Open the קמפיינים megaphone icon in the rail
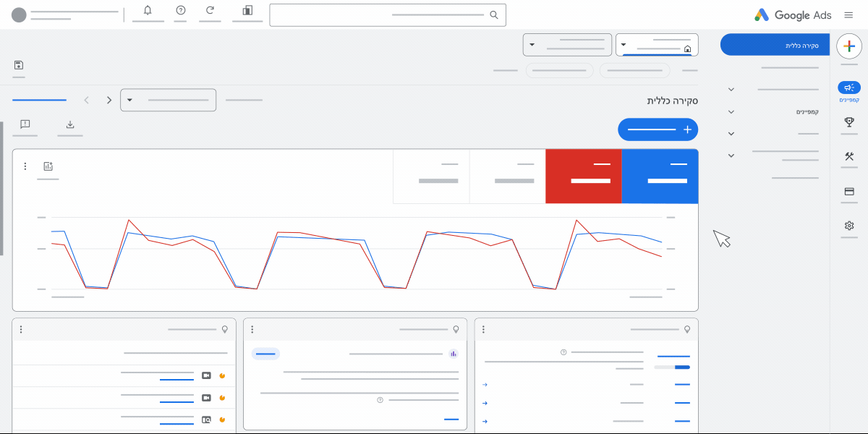 [849, 87]
